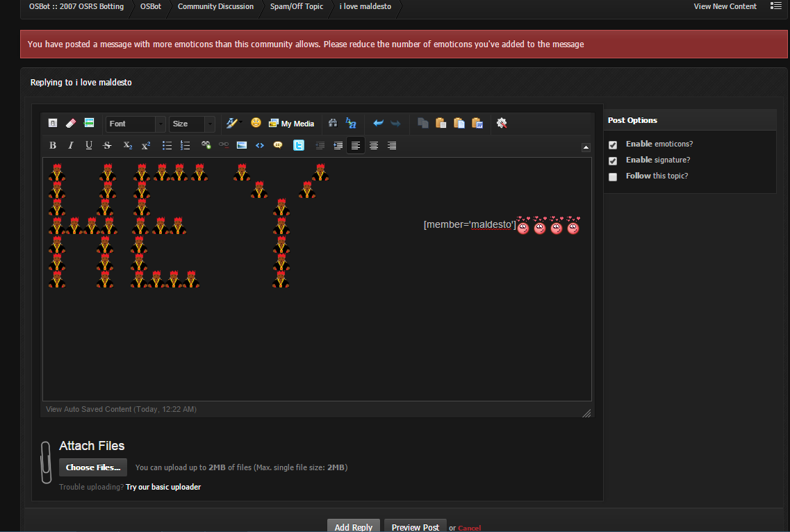Toggle underline formatting
Viewport: 790px width, 532px height.
89,146
